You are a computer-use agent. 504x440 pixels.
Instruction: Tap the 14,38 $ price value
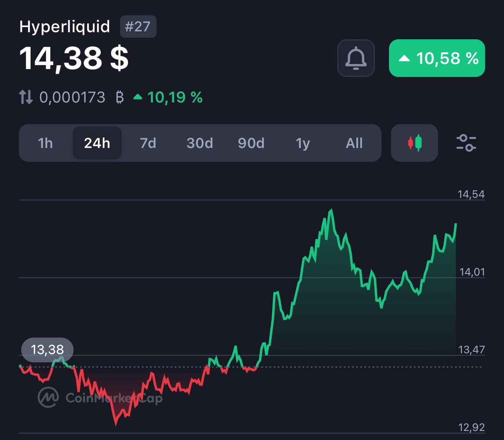tap(74, 58)
